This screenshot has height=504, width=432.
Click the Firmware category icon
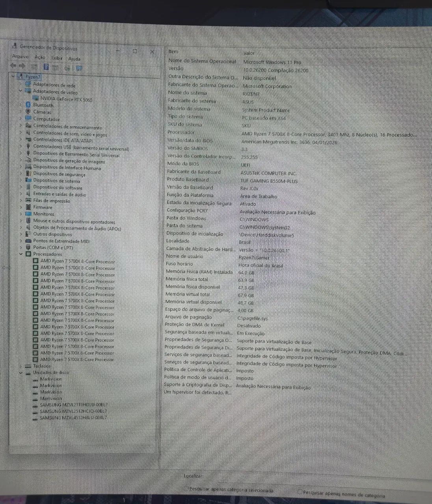[x=28, y=207]
